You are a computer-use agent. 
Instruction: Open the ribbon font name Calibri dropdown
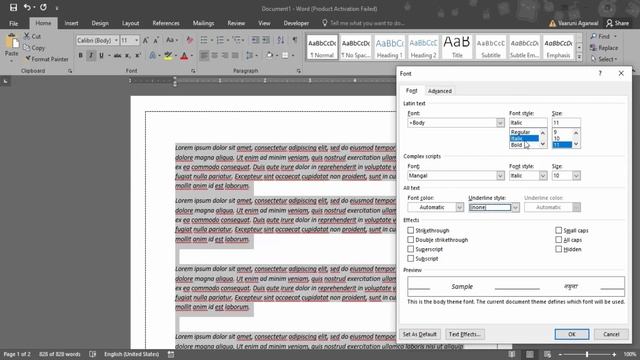pos(116,40)
